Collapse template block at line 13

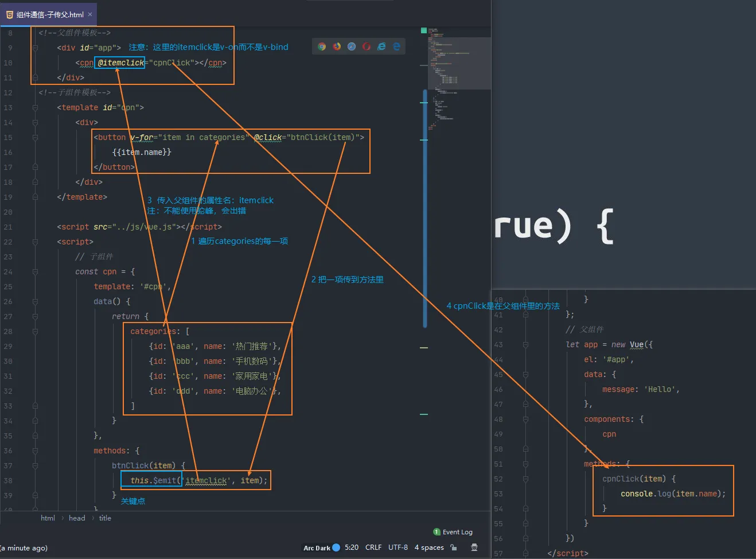[x=35, y=107]
